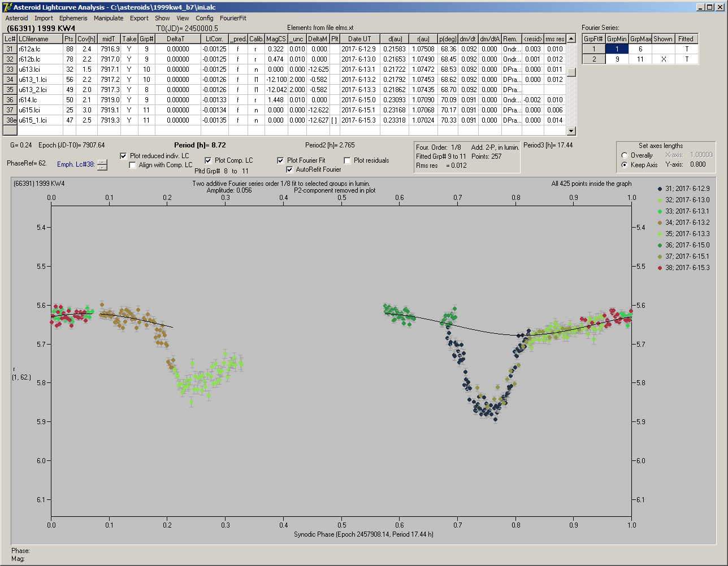Open the View menu
This screenshot has width=728, height=566.
click(x=183, y=18)
